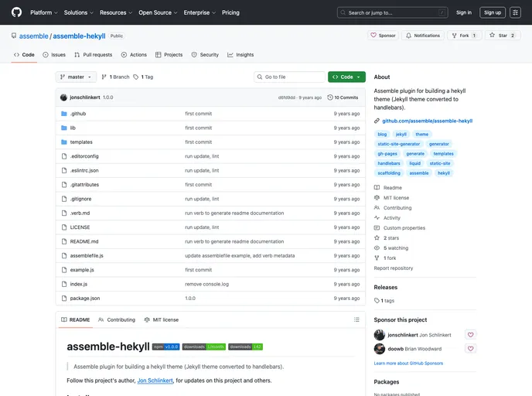Image resolution: width=532 pixels, height=396 pixels.
Task: Click the jonschlinkert avatar in commit bar
Action: point(63,97)
